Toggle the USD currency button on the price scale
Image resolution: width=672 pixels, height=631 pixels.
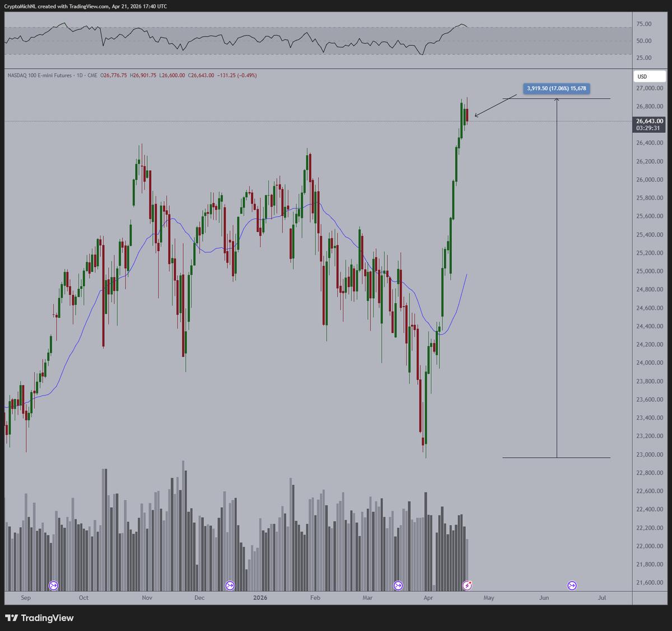coord(649,76)
